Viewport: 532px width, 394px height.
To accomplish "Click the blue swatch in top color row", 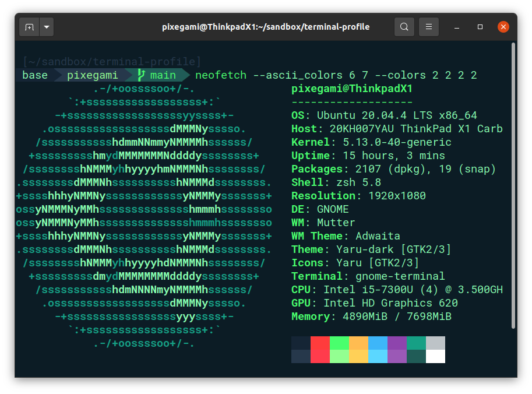I will (378, 343).
